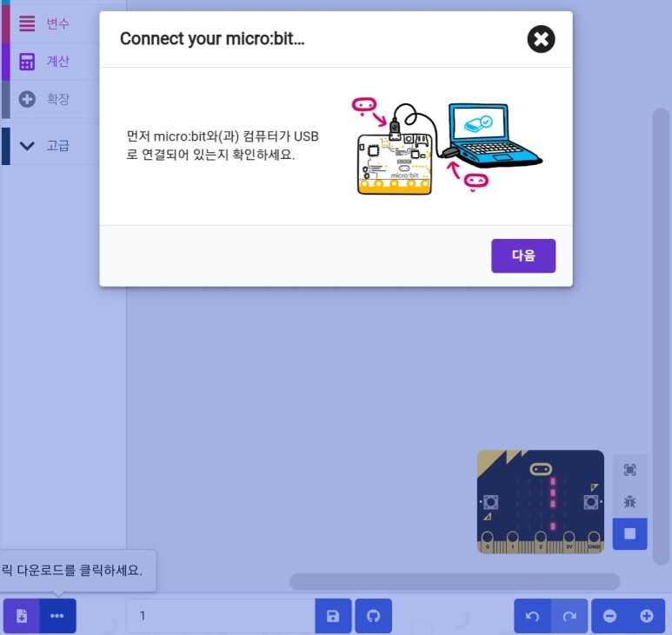Click the vertical workspace scrollbar
Image resolution: width=672 pixels, height=635 pixels.
(661, 336)
